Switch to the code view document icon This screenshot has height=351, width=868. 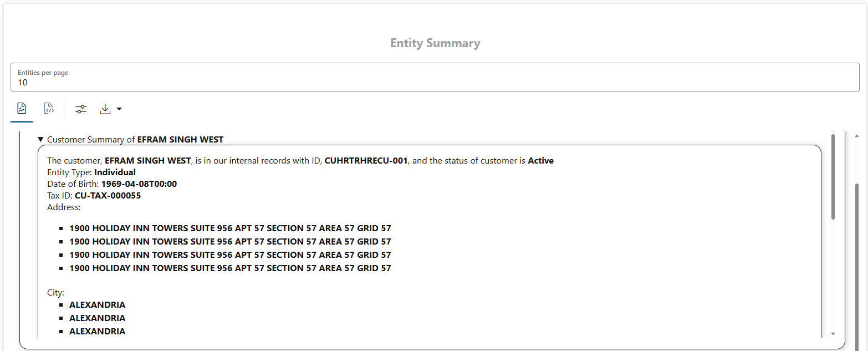(x=48, y=108)
